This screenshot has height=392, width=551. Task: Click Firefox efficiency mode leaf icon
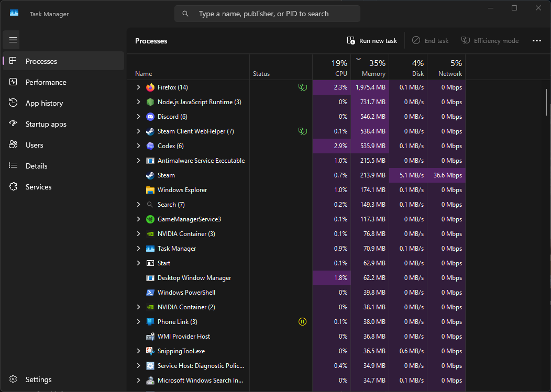(x=303, y=87)
